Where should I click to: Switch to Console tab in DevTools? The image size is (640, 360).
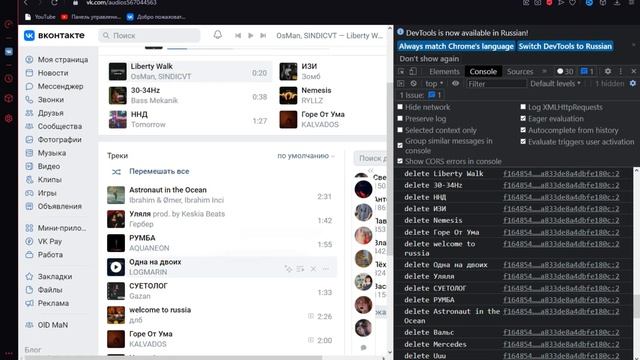[x=483, y=72]
